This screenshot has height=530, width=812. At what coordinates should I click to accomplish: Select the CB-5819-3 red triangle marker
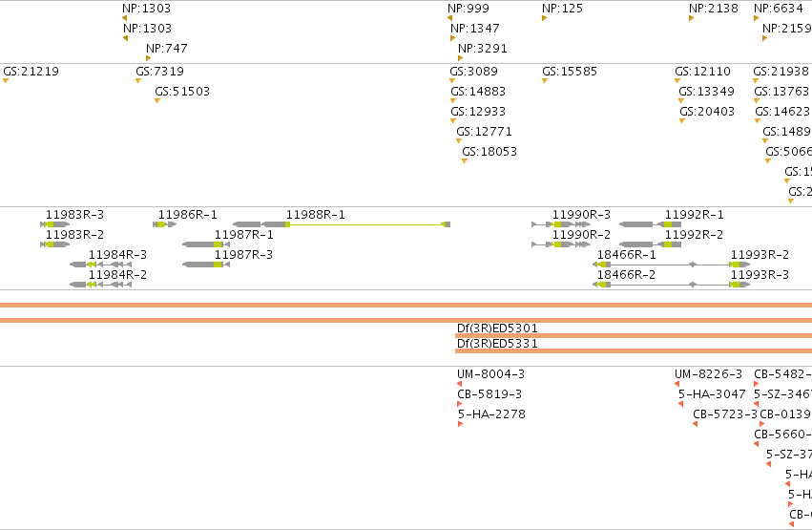point(460,404)
